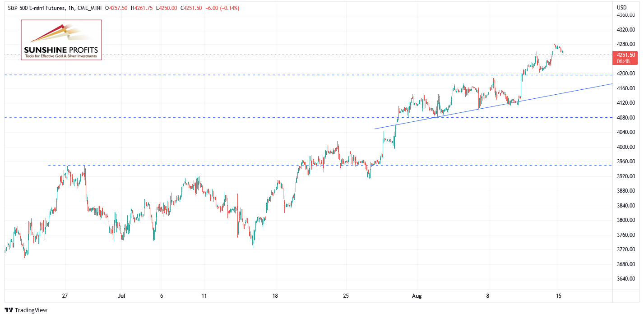Click the TradingView text link
The height and width of the screenshot is (318, 644).
click(x=31, y=310)
